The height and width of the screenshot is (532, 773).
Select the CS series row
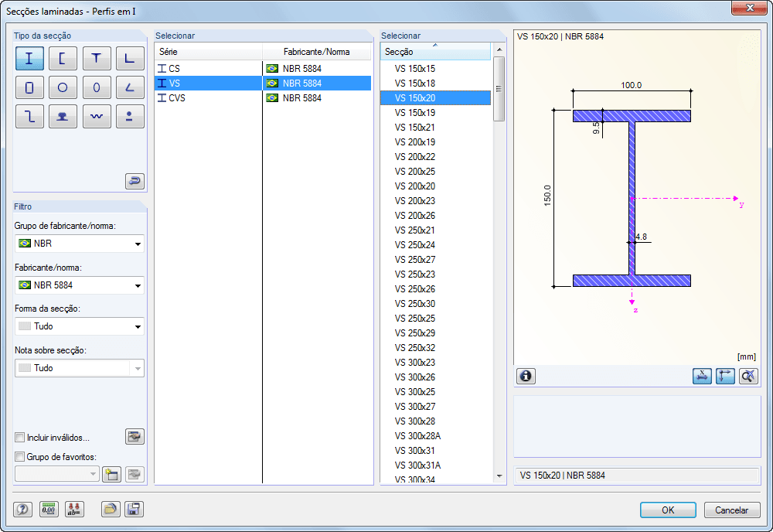(263, 69)
